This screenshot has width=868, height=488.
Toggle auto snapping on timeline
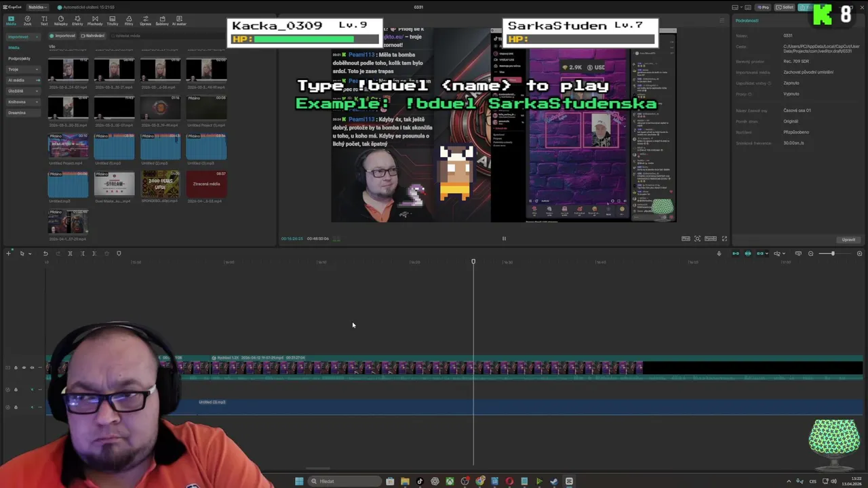pos(748,253)
